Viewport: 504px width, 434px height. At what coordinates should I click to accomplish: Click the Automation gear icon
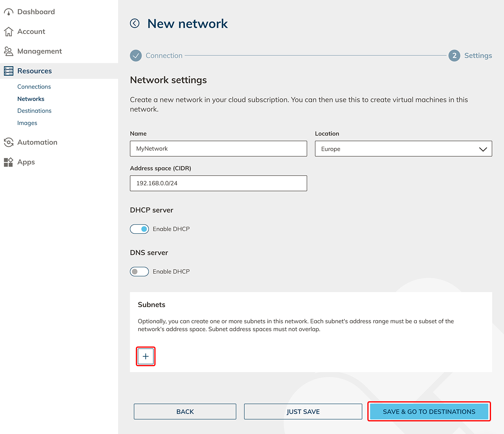click(9, 142)
